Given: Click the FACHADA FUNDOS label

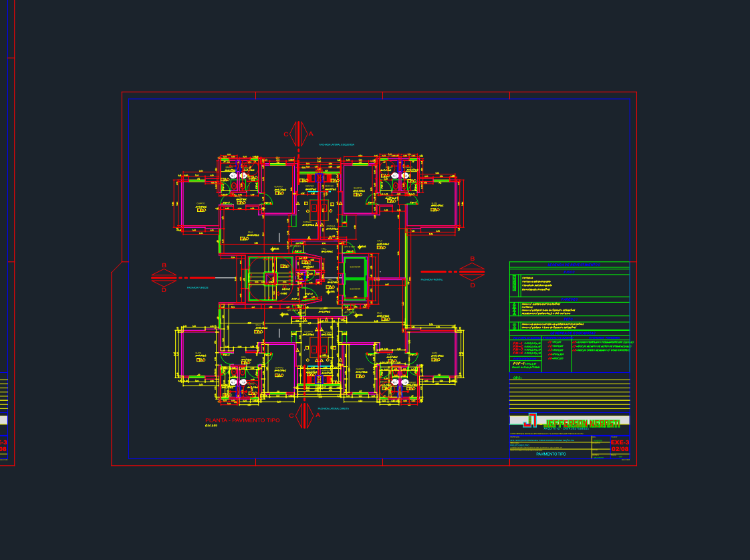Looking at the screenshot, I should pos(198,288).
